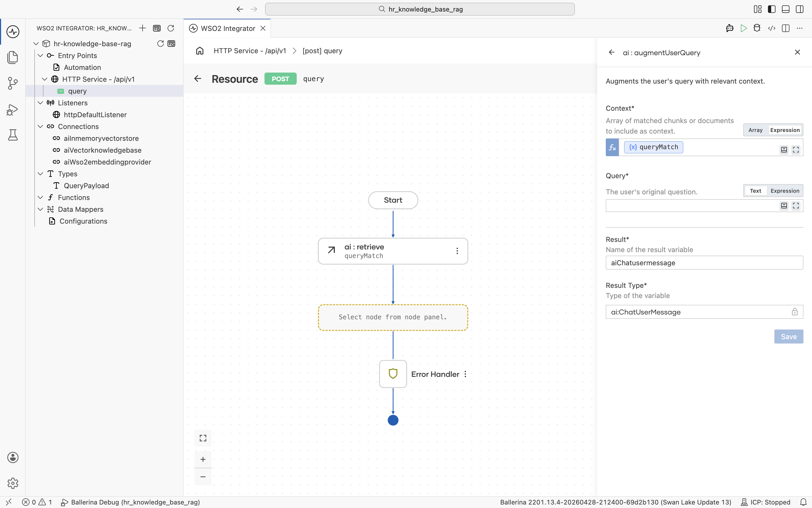Switch Context input to Array mode
This screenshot has width=812, height=508.
(x=755, y=130)
